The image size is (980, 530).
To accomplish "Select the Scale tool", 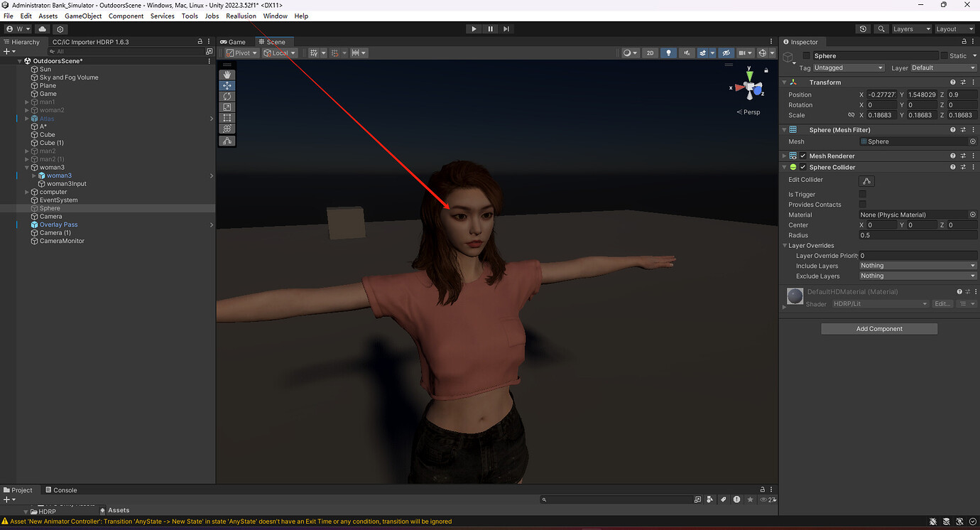I will (x=227, y=107).
